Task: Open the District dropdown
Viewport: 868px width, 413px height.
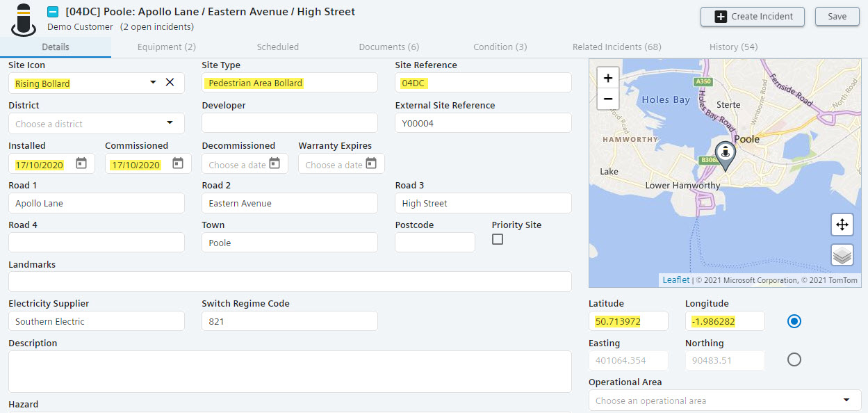Action: pyautogui.click(x=97, y=124)
